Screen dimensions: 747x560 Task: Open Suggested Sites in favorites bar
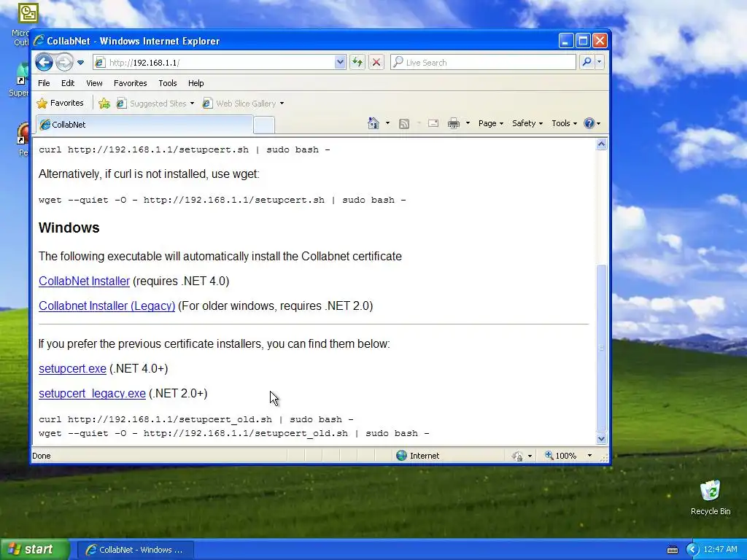pos(155,104)
